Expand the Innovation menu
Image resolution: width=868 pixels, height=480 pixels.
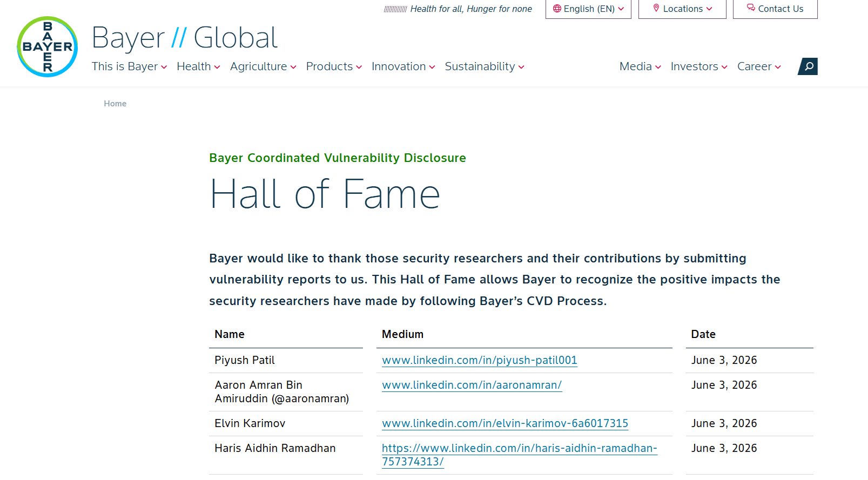tap(403, 66)
